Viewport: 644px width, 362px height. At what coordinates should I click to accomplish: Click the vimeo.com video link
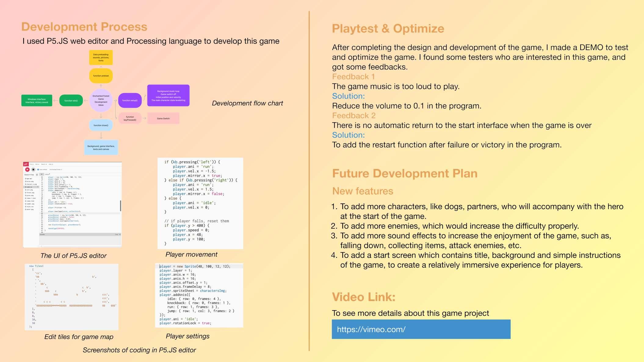click(x=371, y=329)
